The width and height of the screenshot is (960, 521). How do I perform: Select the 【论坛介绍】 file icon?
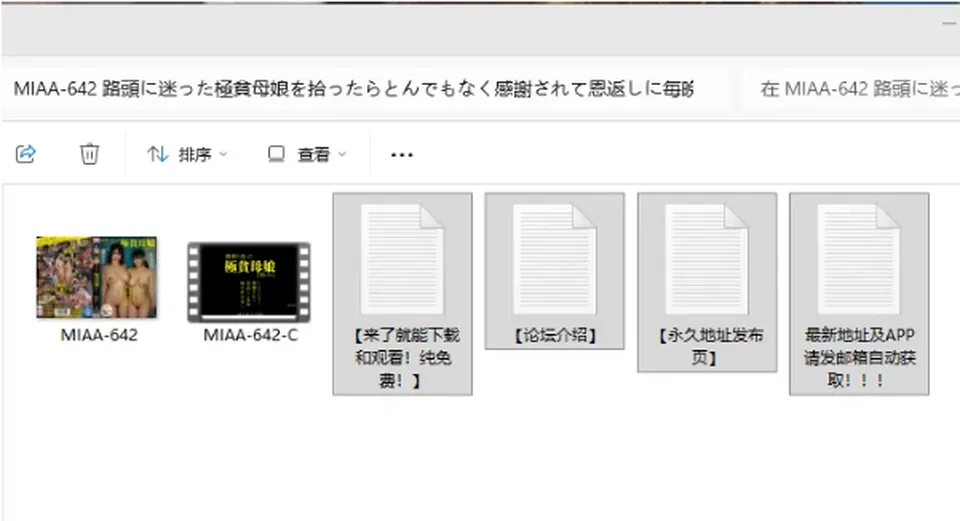tap(554, 259)
